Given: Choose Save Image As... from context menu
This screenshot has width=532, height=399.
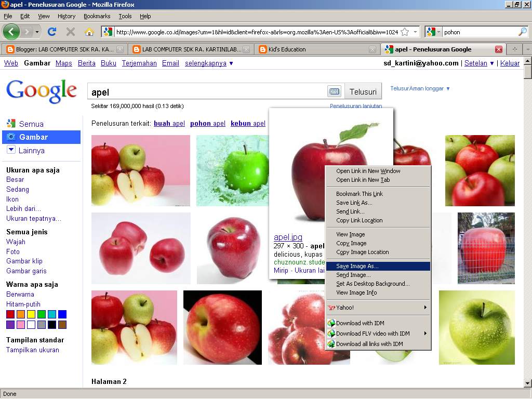Looking at the screenshot, I should pyautogui.click(x=378, y=266).
